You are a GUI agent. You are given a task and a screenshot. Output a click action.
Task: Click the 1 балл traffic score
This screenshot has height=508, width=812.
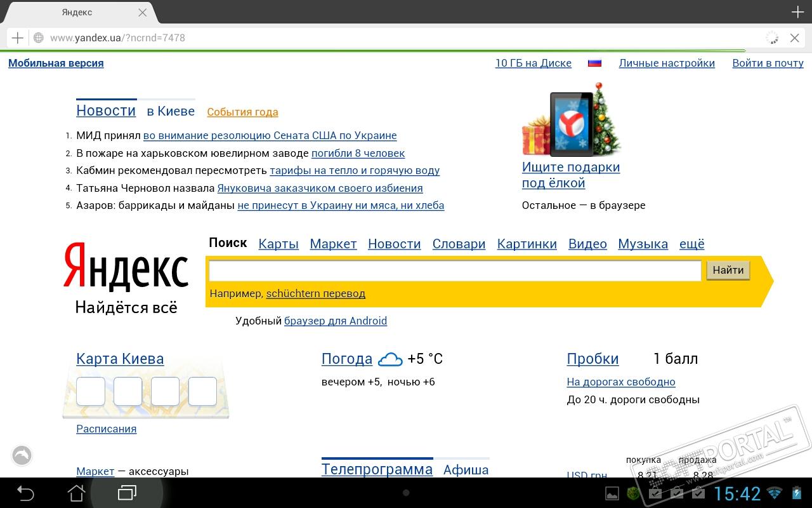pyautogui.click(x=676, y=359)
